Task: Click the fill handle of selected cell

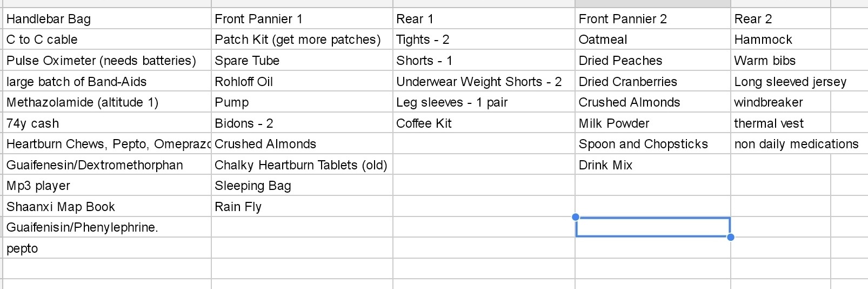Action: pyautogui.click(x=731, y=237)
